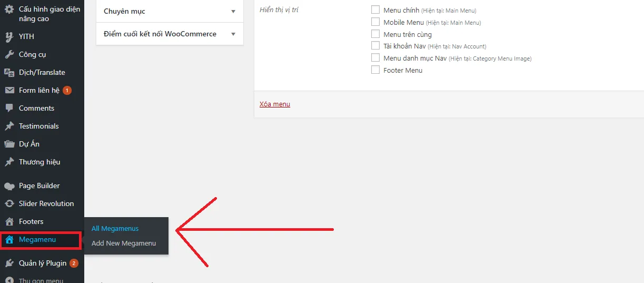Open All Megamenus submenu item
This screenshot has width=644, height=283.
coord(115,228)
